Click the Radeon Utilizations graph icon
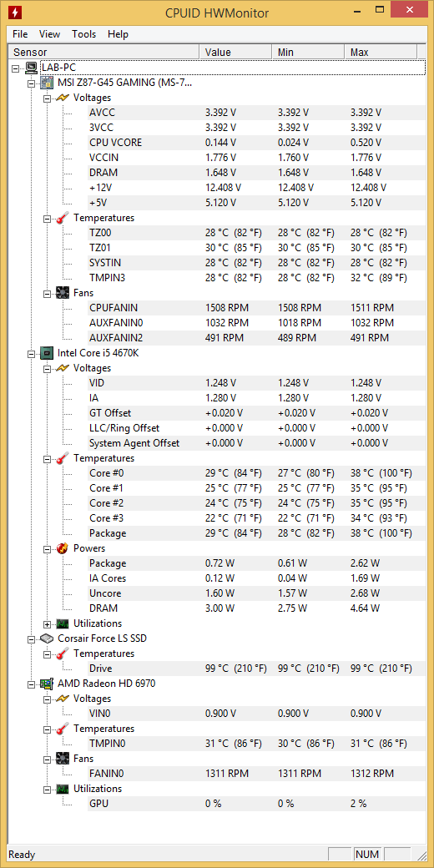 pyautogui.click(x=63, y=788)
